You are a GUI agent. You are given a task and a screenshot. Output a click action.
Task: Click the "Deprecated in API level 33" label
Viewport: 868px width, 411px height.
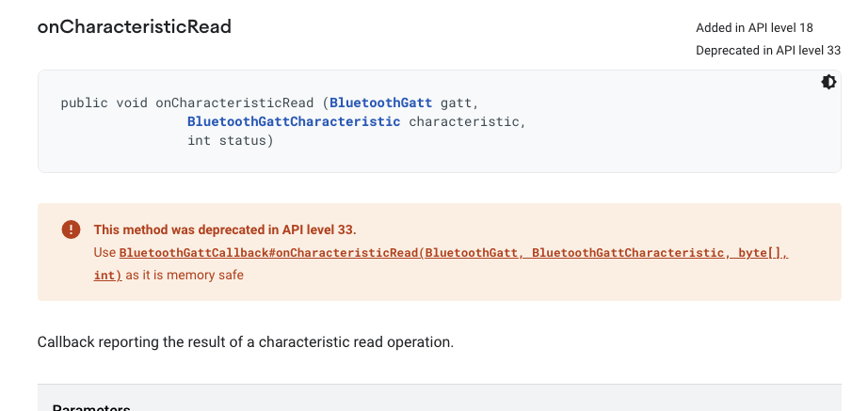[768, 51]
